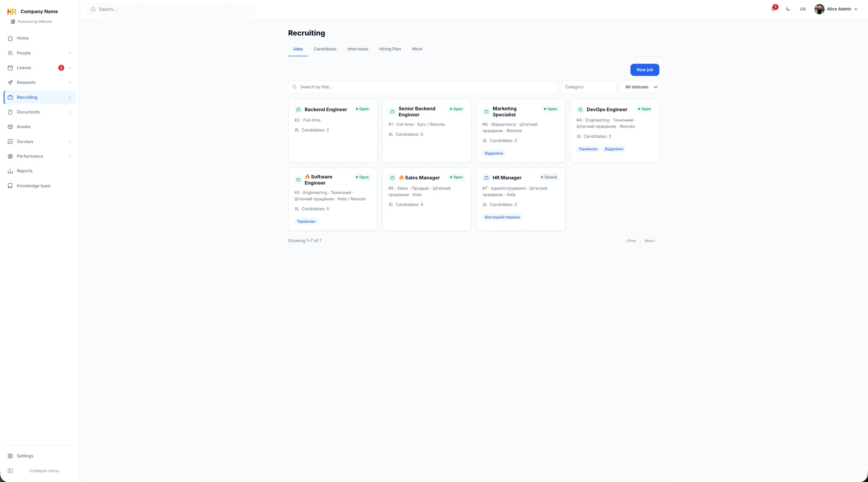The width and height of the screenshot is (868, 482).
Task: Open Knowledge base book icon
Action: [x=10, y=186]
